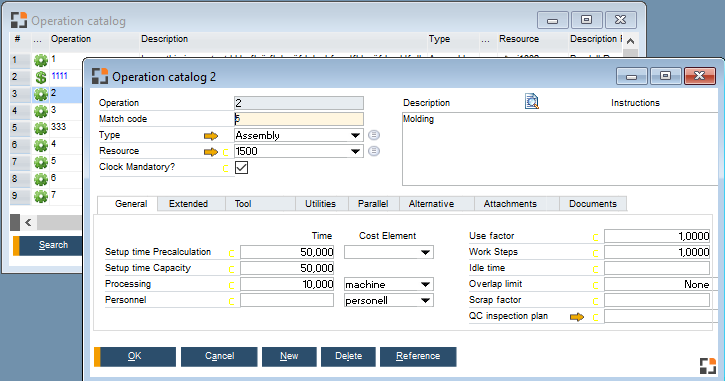Click the gear icon in row 5

41,128
